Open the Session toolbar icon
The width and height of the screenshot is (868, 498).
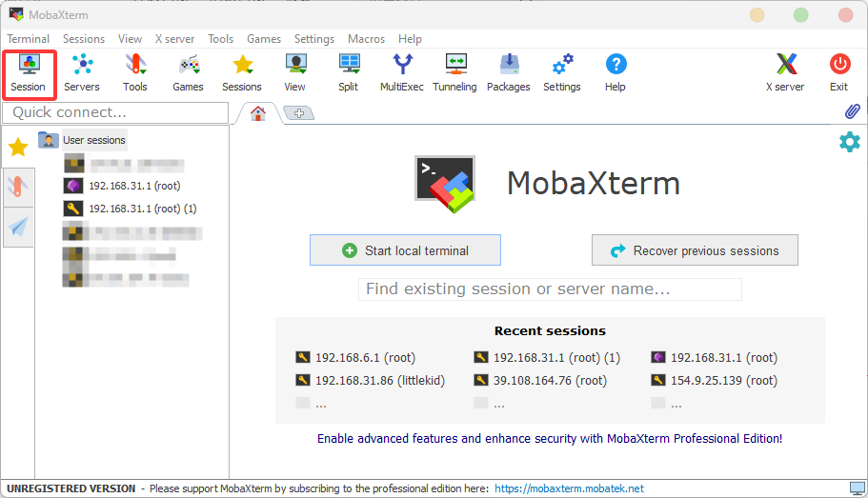(29, 74)
